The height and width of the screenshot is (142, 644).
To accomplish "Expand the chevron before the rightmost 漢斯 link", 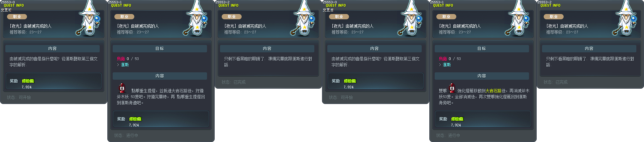I will click(440, 65).
